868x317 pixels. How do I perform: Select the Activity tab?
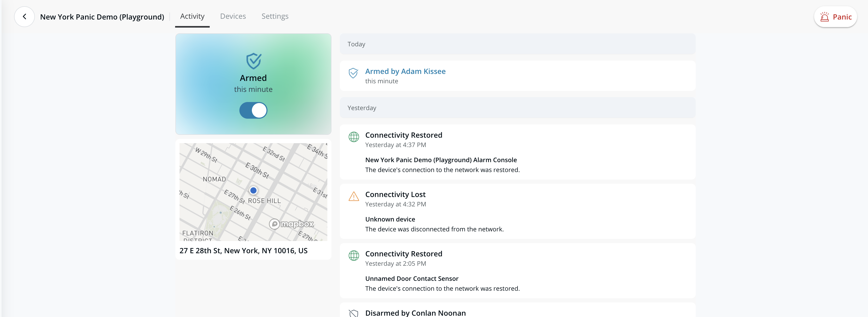(x=192, y=16)
